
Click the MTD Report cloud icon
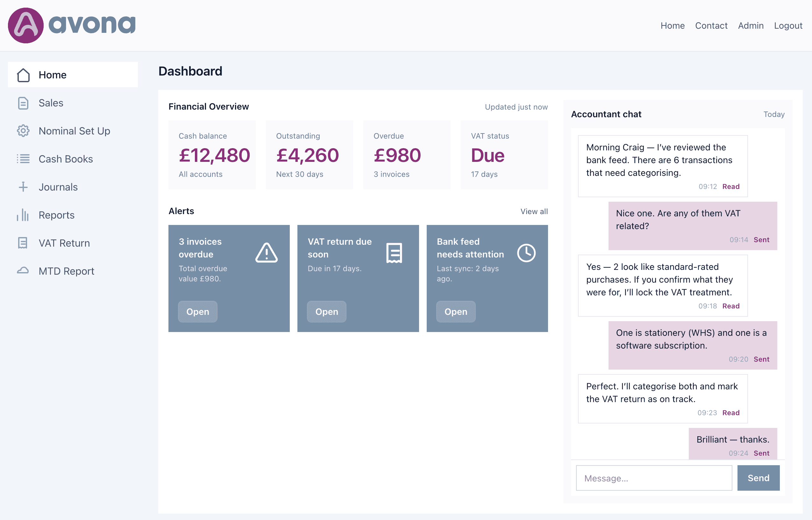23,271
